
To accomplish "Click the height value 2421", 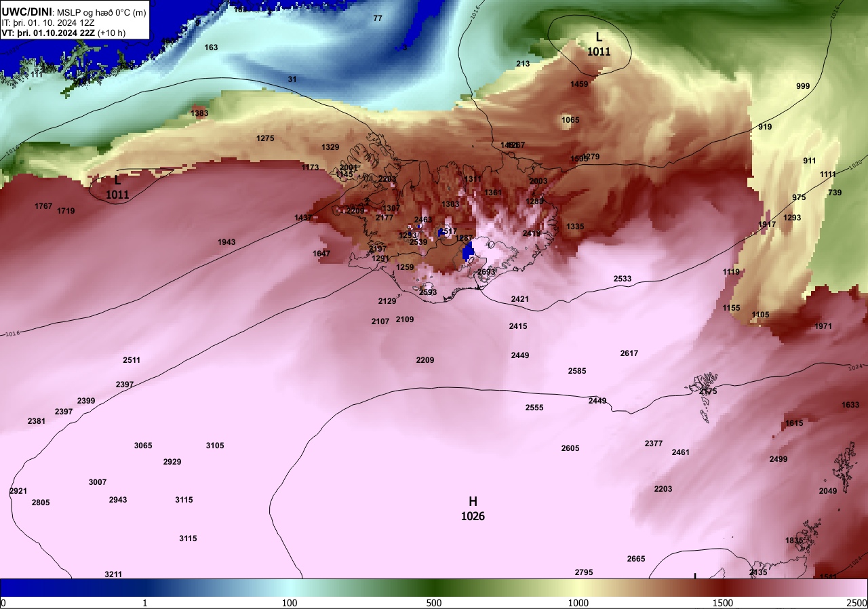I will [x=520, y=299].
